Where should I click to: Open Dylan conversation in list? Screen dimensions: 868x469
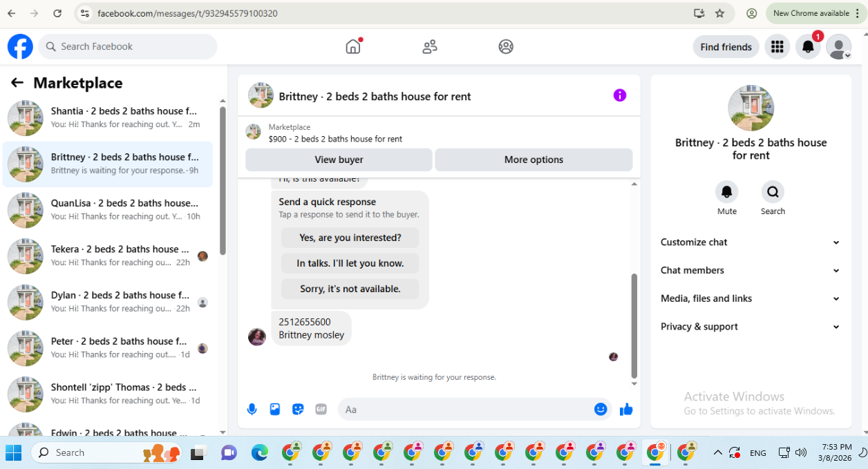108,303
